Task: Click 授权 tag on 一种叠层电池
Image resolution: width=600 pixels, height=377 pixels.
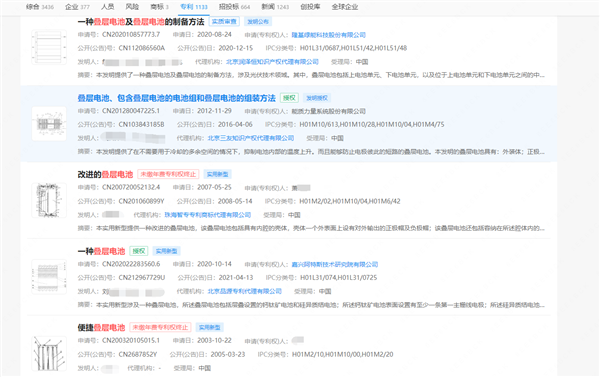Action: click(139, 251)
